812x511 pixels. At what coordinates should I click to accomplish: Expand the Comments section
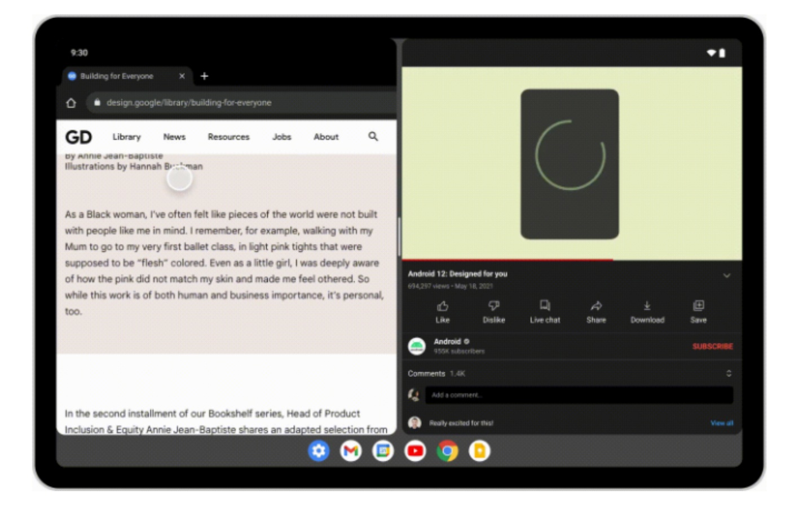tap(729, 374)
